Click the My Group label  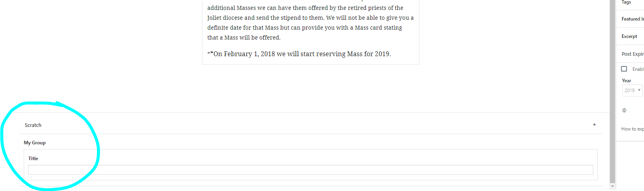(x=35, y=143)
